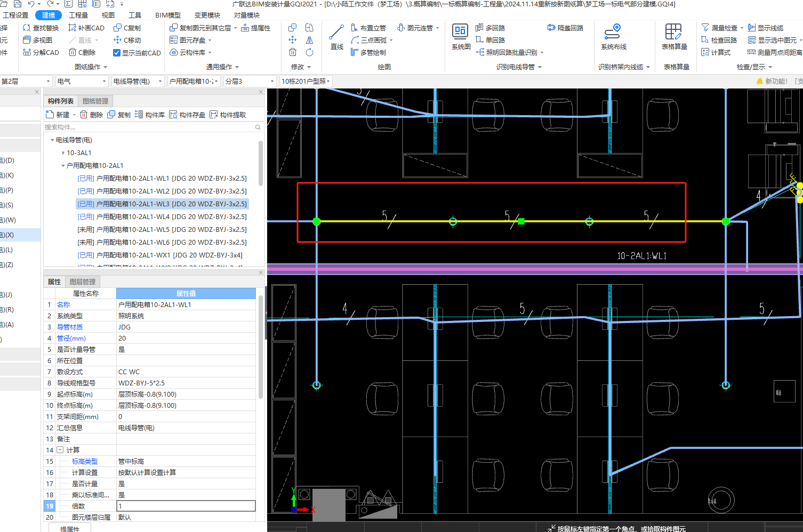The image size is (803, 532).
Task: Switch to the 图纸管理 tab
Action: (95, 101)
